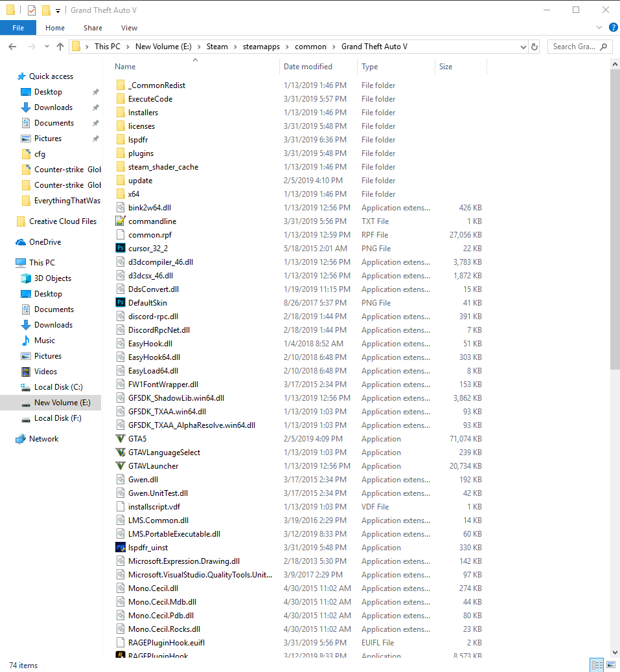Click the DefaultSkin Photoshop PNG icon

tap(121, 302)
